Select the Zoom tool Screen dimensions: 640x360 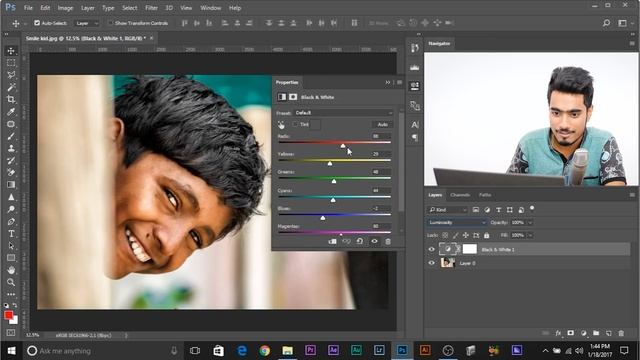coord(11,282)
